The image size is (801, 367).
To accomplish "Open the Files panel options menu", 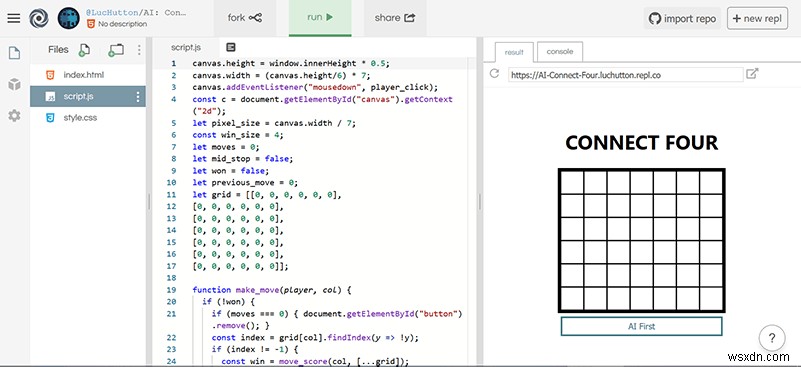I will tap(139, 50).
